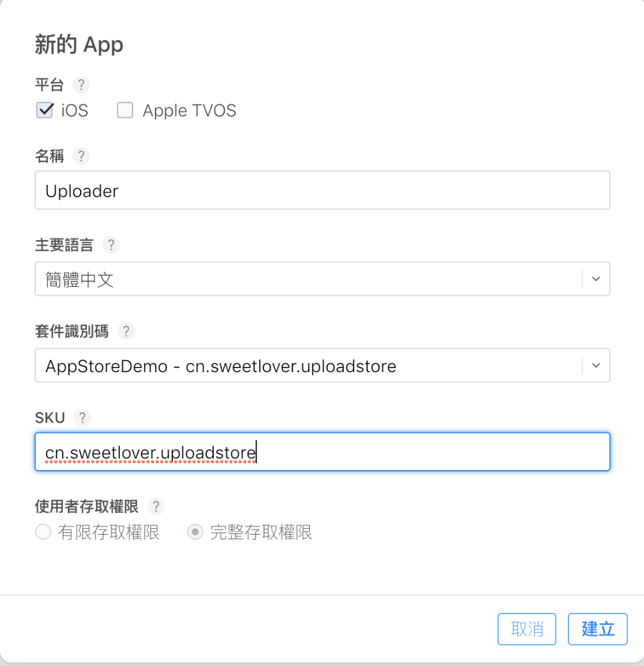Open the 簡體中文 language selector

point(323,279)
